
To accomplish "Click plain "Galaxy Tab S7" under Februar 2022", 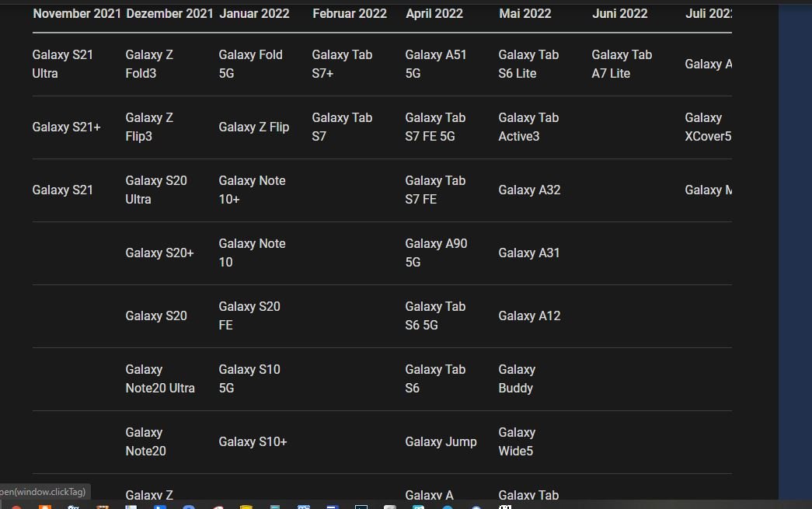I will click(342, 127).
